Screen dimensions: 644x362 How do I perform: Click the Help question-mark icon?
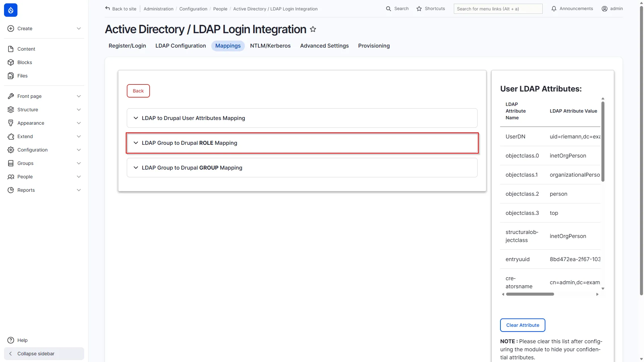pyautogui.click(x=11, y=340)
